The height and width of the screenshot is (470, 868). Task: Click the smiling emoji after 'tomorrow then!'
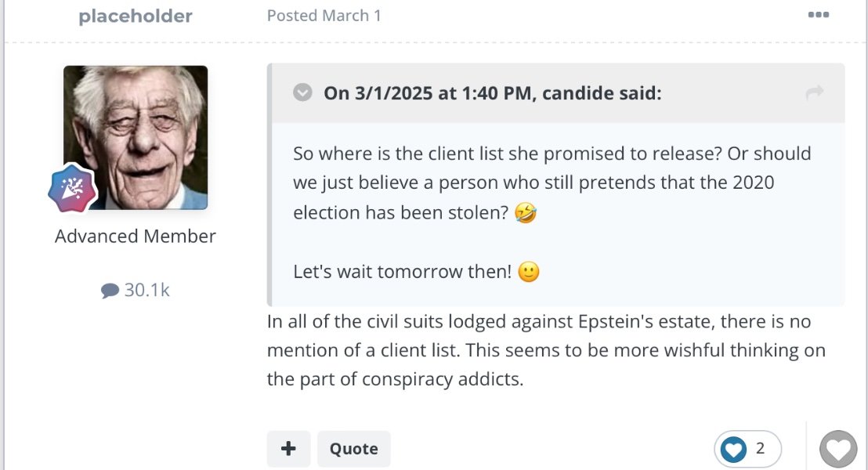pyautogui.click(x=529, y=272)
